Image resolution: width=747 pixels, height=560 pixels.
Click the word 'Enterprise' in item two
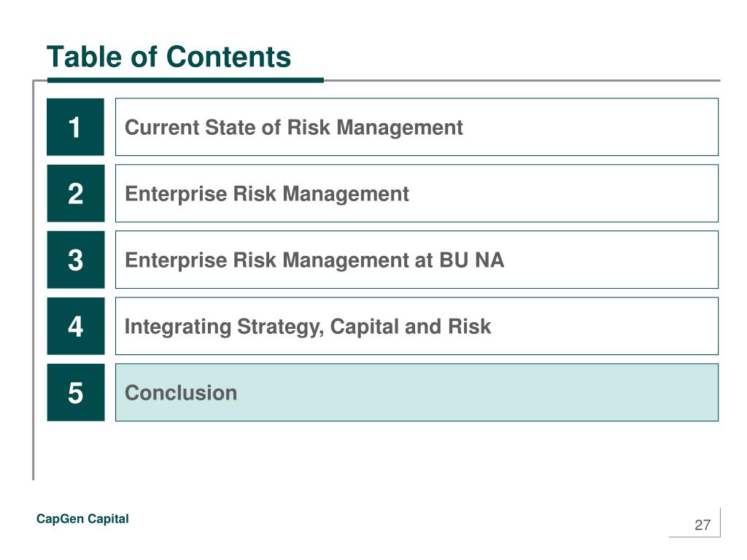pos(176,194)
